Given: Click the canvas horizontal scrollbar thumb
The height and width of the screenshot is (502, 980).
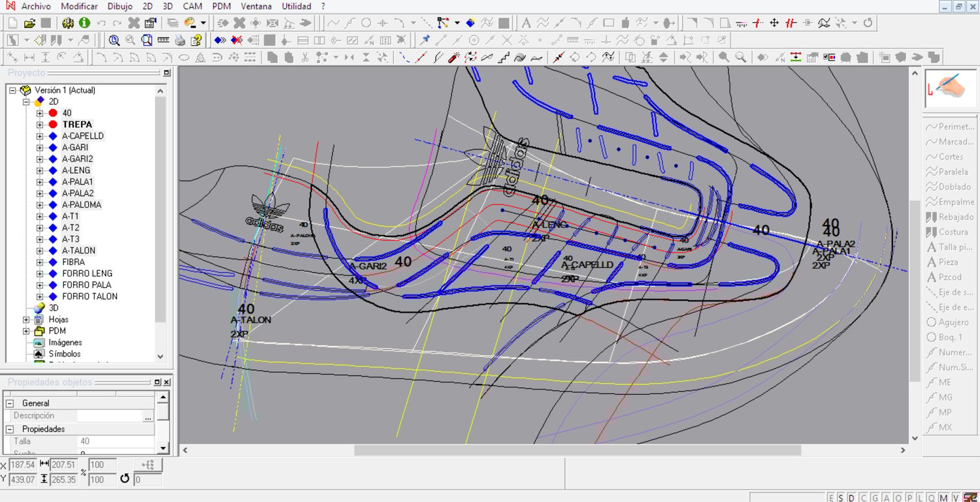Looking at the screenshot, I should pyautogui.click(x=577, y=450).
